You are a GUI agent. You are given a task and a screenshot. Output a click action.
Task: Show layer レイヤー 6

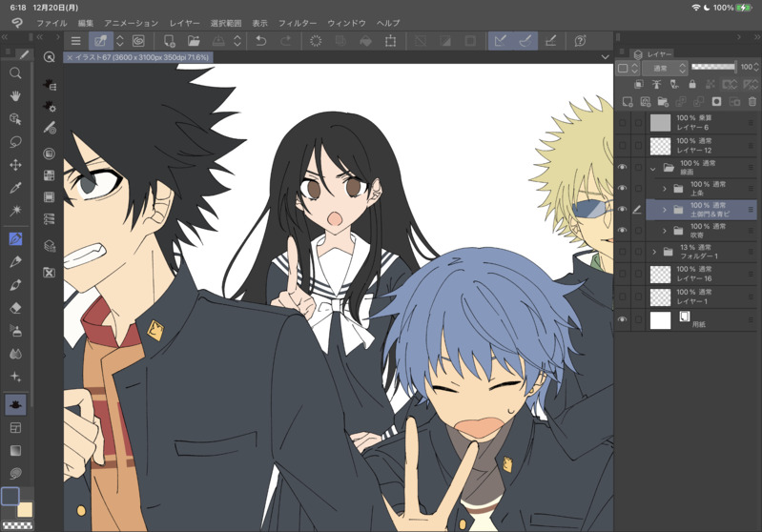click(622, 122)
